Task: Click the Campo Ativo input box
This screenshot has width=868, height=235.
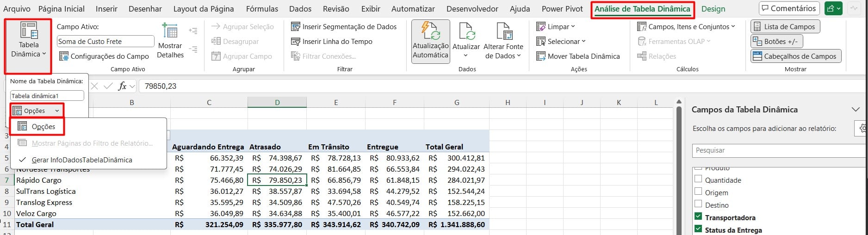Action: (105, 41)
